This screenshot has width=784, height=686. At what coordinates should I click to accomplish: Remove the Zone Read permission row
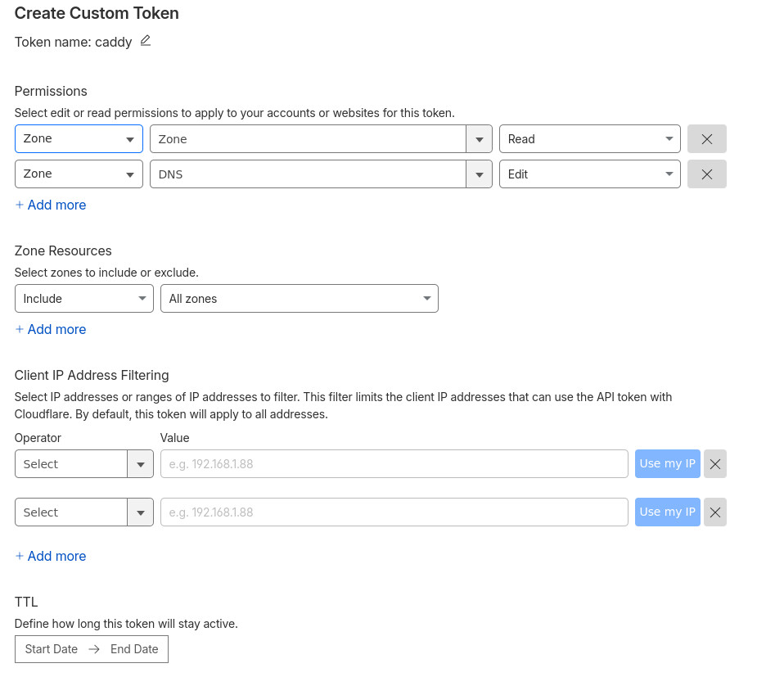706,139
